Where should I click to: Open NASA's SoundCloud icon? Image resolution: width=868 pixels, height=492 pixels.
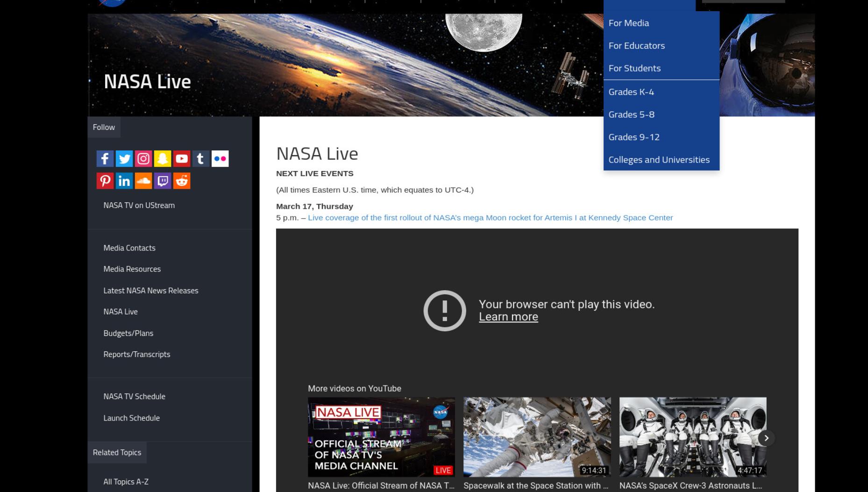[x=143, y=181]
